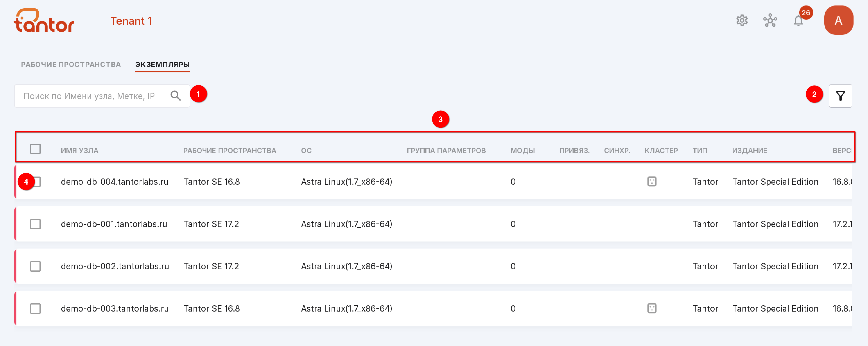
Task: Click Astra Linux cell in demo-db-003 row
Action: click(346, 308)
